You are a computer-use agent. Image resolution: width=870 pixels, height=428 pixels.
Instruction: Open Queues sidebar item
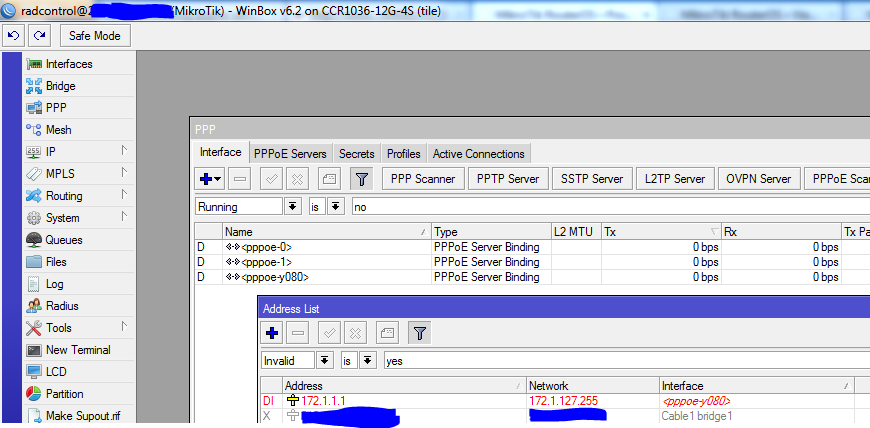[78, 240]
